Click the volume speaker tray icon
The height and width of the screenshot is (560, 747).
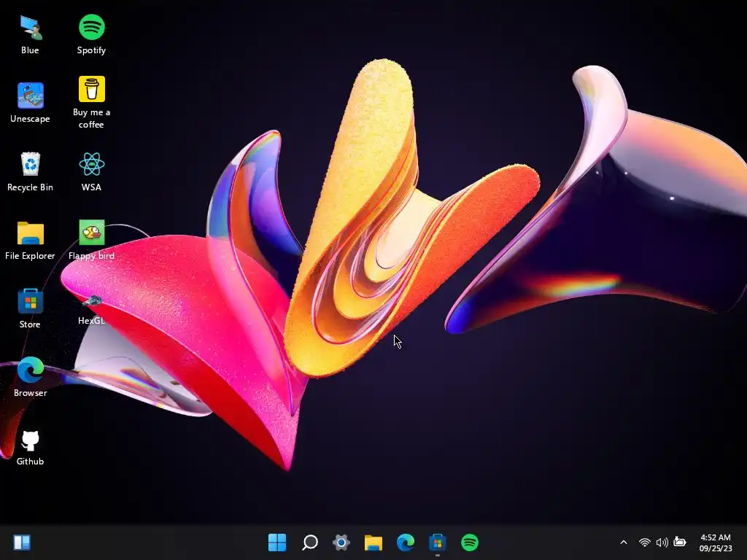pos(662,542)
